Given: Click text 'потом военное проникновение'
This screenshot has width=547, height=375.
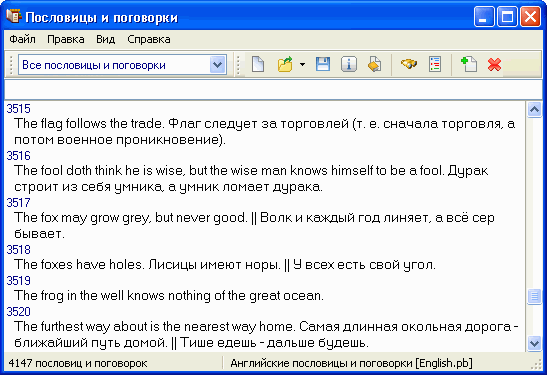Looking at the screenshot, I should 118,140.
